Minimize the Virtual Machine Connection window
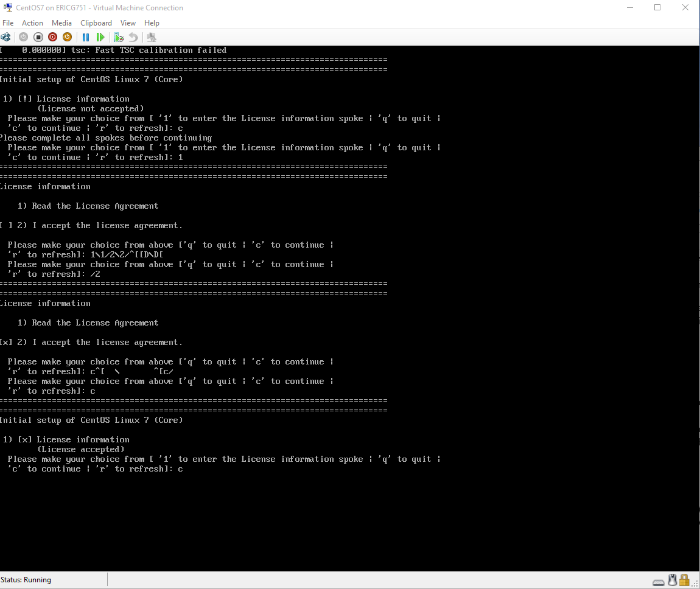 [x=630, y=7]
